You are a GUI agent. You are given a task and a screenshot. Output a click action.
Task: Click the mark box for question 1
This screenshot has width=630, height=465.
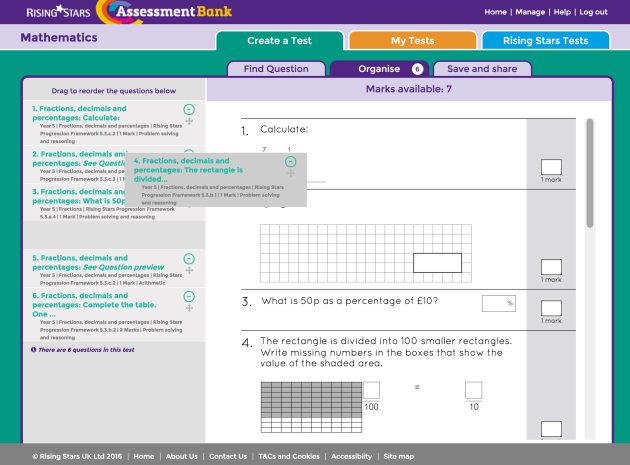click(551, 167)
